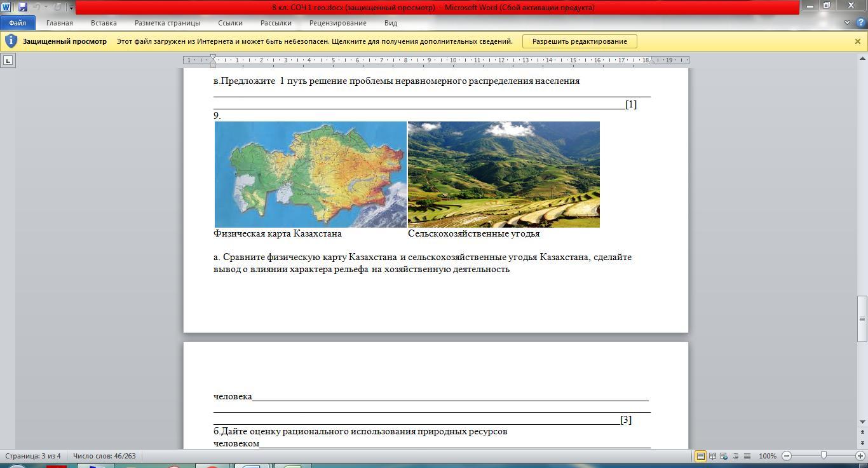The height and width of the screenshot is (468, 868).
Task: Select the agricultural terraces photo
Action: (x=504, y=174)
